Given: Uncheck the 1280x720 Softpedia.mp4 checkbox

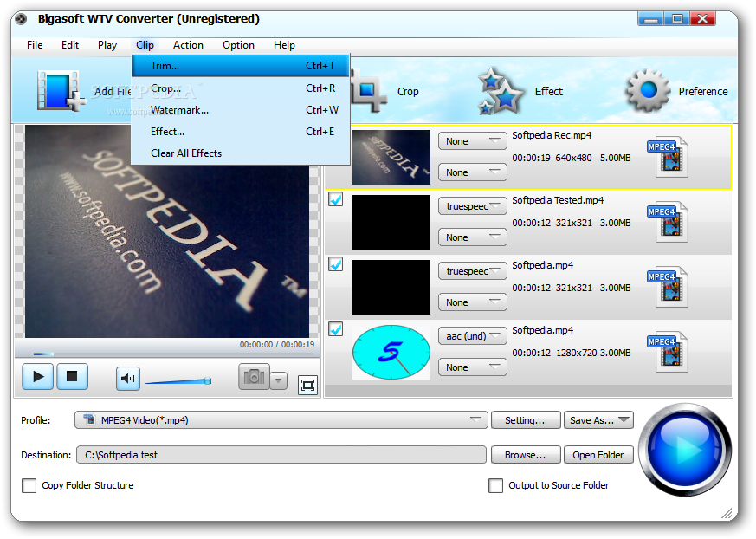Looking at the screenshot, I should 336,329.
